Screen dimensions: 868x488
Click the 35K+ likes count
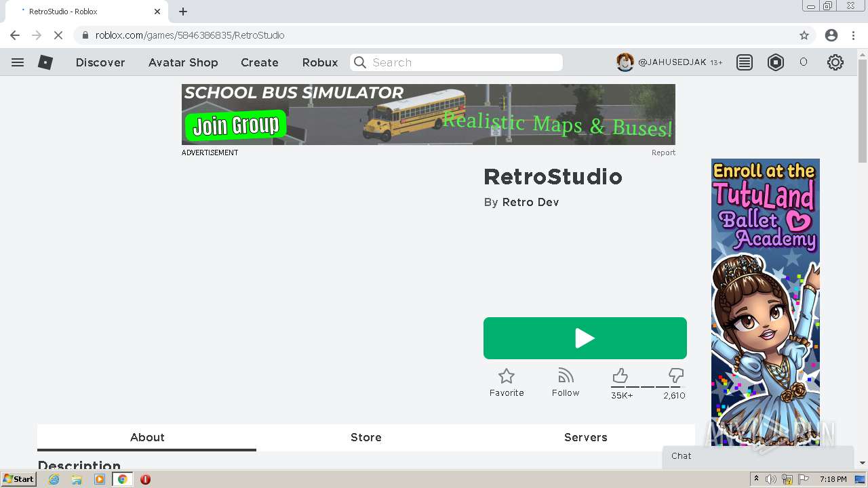pyautogui.click(x=622, y=395)
